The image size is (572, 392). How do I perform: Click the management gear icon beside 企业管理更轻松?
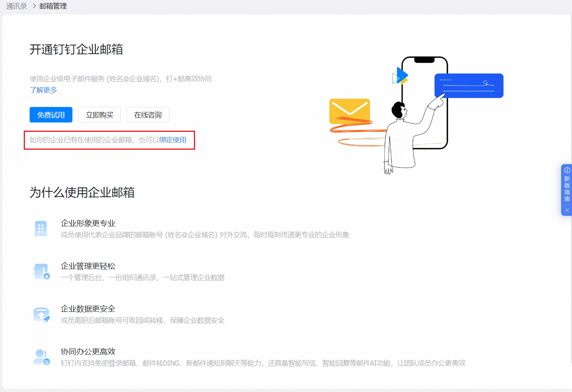41,271
